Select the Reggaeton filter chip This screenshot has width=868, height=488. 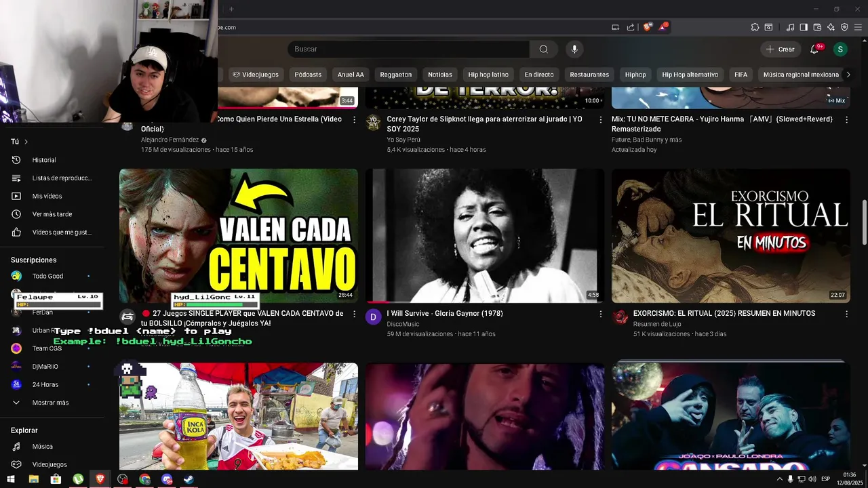click(396, 75)
